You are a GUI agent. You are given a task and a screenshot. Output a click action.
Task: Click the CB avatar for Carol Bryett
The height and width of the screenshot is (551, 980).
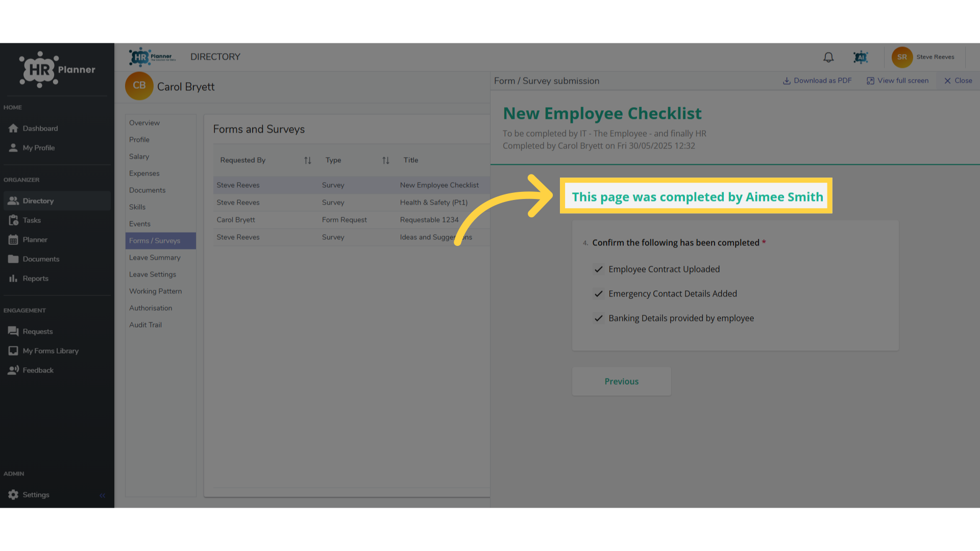[139, 86]
